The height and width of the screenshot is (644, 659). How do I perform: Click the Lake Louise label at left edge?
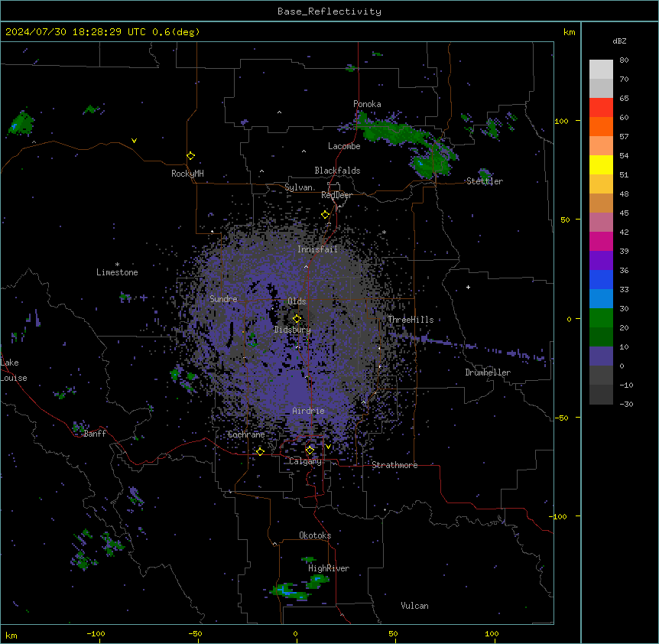coord(14,370)
